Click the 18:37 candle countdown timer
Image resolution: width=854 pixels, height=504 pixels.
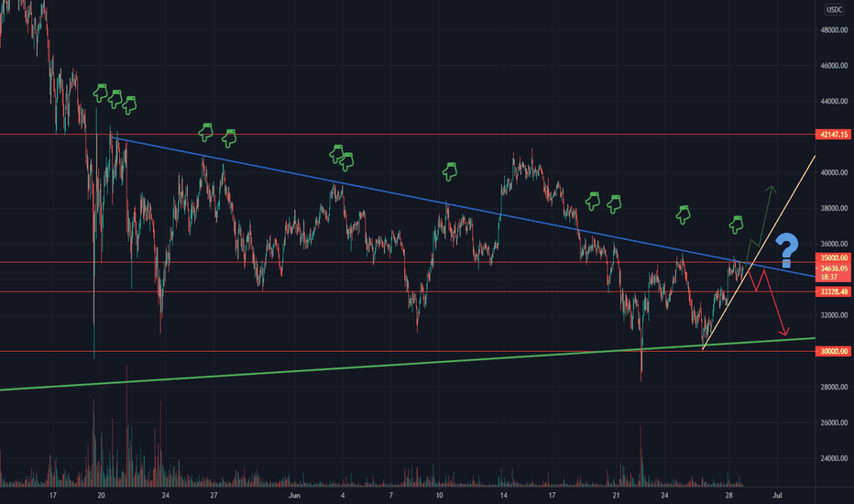[829, 277]
